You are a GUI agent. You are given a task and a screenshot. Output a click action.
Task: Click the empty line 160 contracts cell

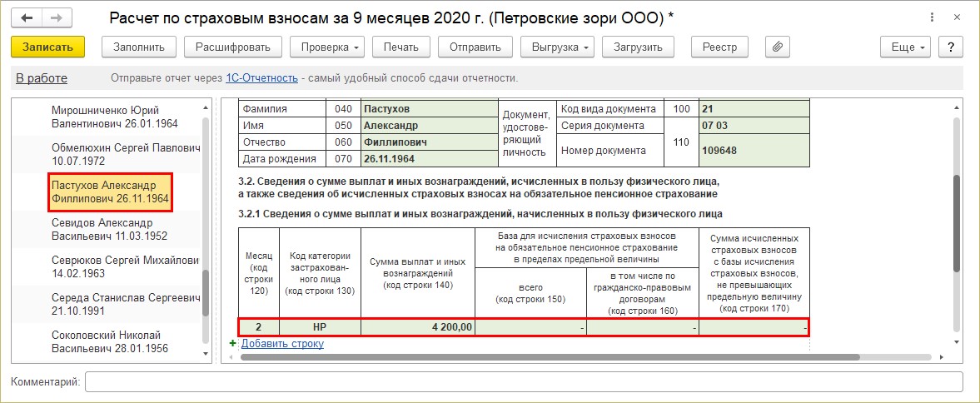(643, 327)
